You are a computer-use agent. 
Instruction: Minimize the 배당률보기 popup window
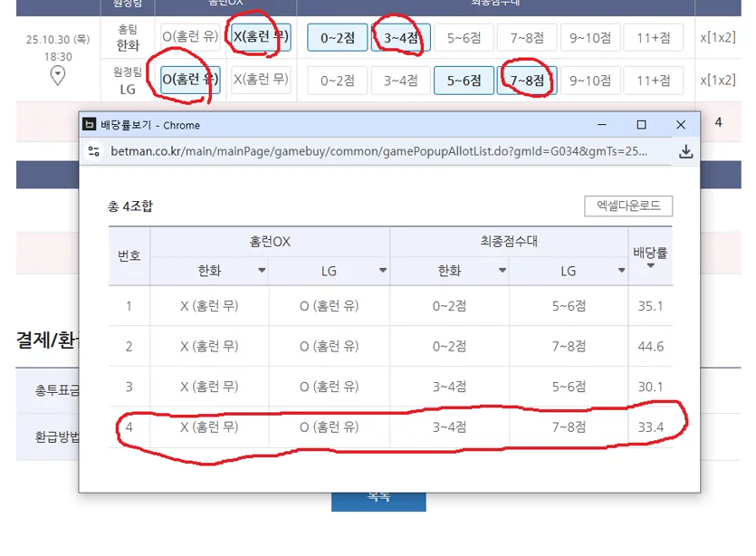(x=602, y=125)
